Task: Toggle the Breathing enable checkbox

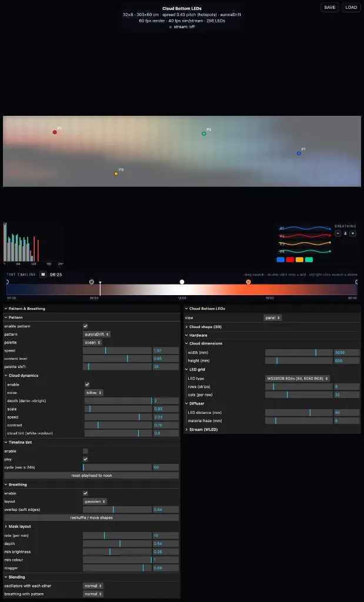Action: click(85, 493)
